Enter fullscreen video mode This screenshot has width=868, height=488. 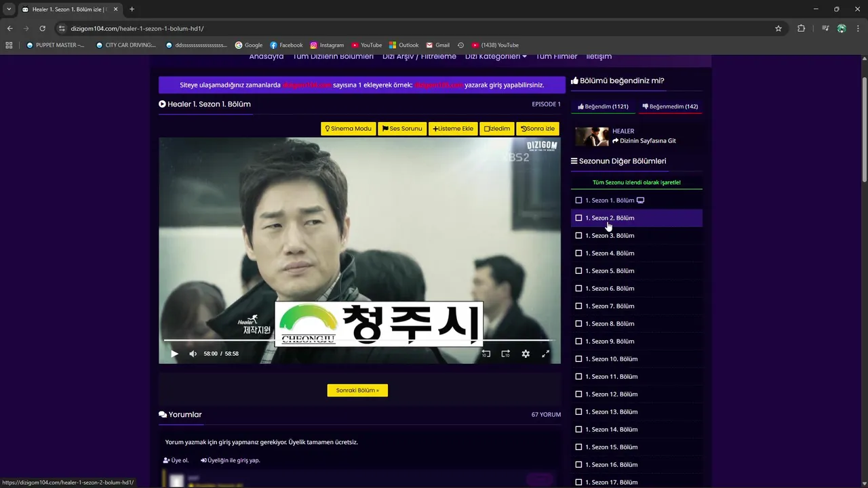[x=545, y=354]
